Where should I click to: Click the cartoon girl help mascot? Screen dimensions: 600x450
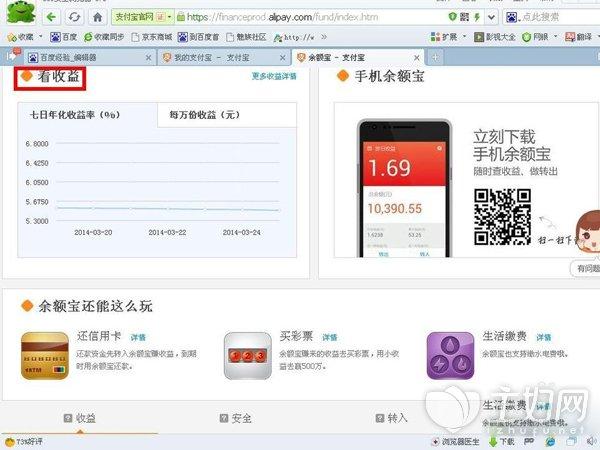tap(587, 232)
